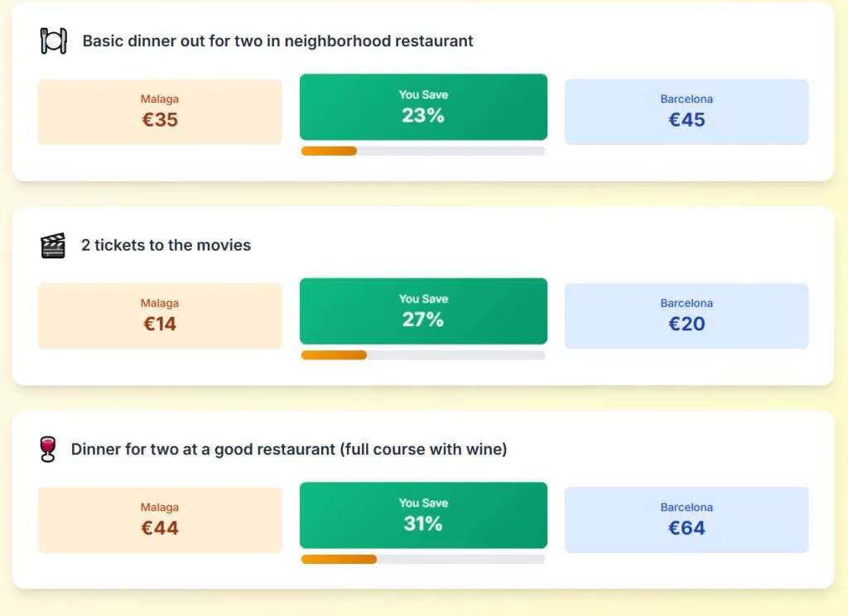Click the "2 tickets to the movies" heading
The image size is (848, 616).
[x=166, y=245]
